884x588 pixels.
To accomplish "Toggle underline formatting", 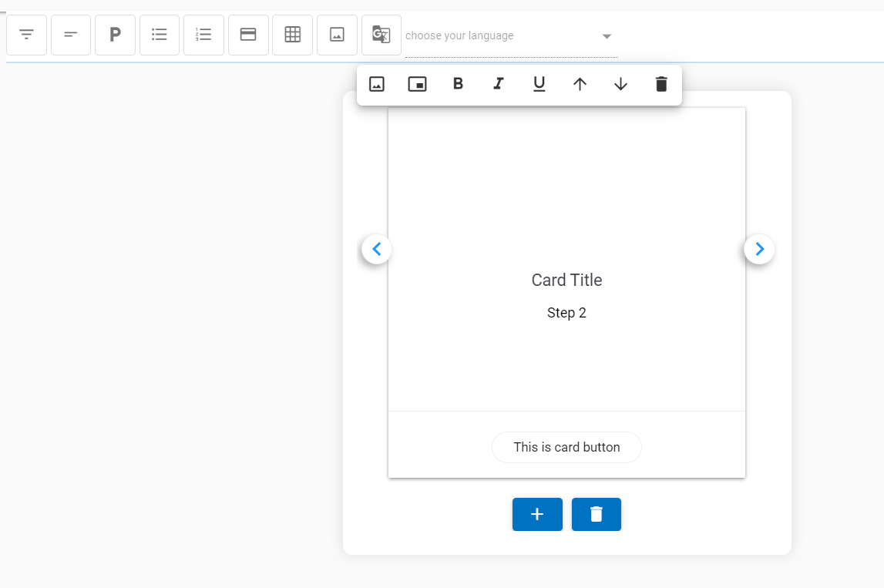I will (539, 84).
